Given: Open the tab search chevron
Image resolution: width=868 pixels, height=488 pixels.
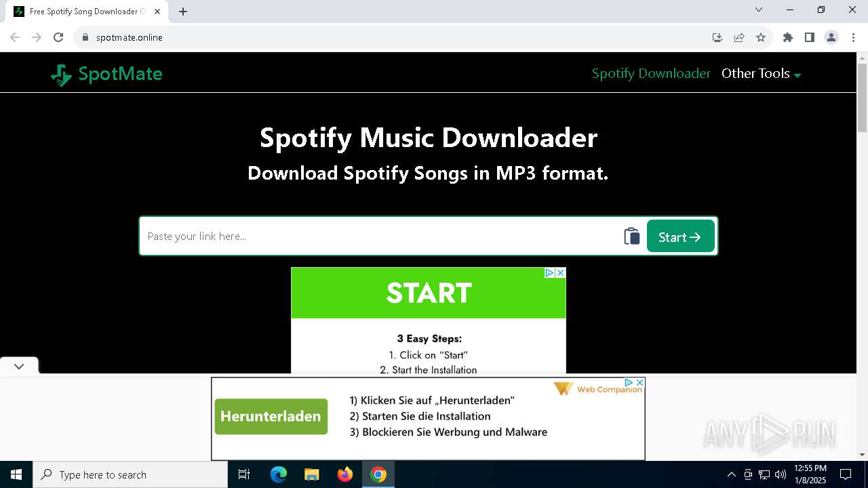Looking at the screenshot, I should click(x=759, y=9).
